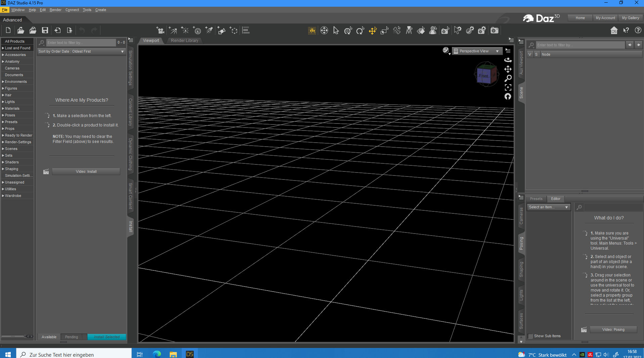This screenshot has height=358, width=644.
Task: Click the What's This help pointer
Action: tap(626, 31)
